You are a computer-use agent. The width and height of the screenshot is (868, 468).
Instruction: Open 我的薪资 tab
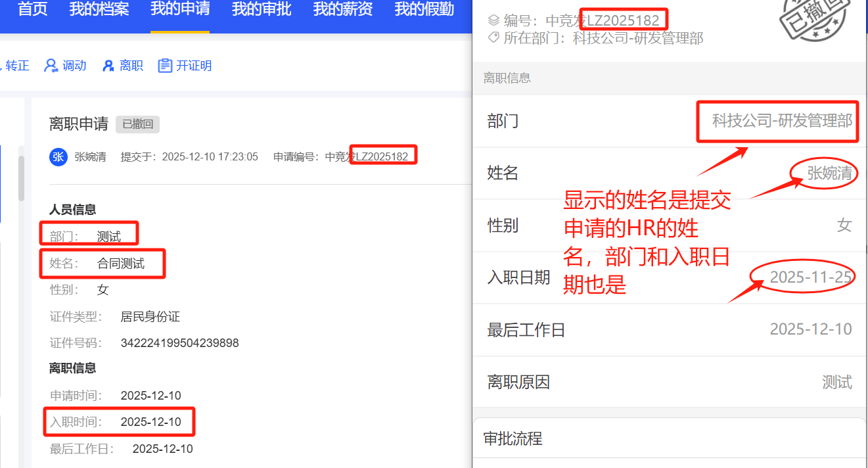coord(343,10)
